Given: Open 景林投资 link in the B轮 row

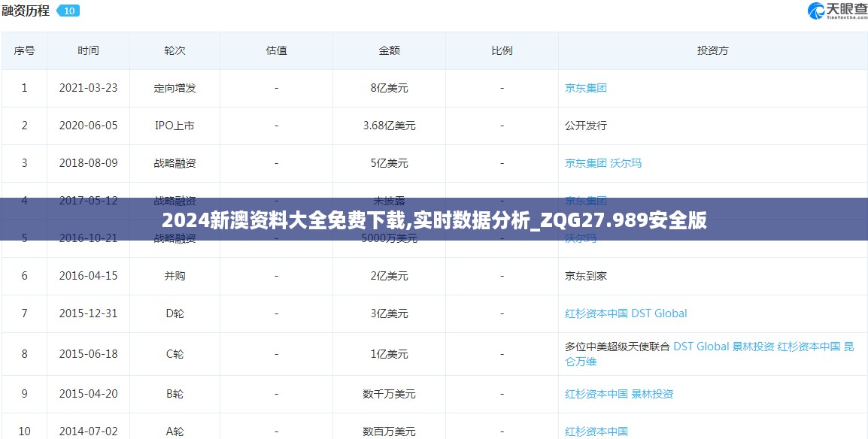Looking at the screenshot, I should [652, 394].
